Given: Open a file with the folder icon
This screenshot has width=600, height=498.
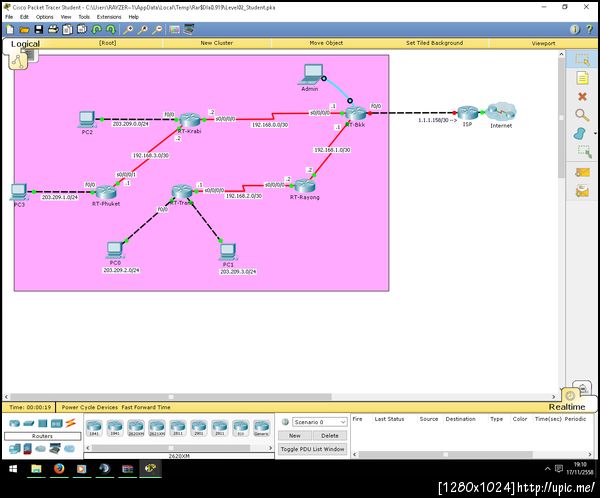Looking at the screenshot, I should [24, 29].
